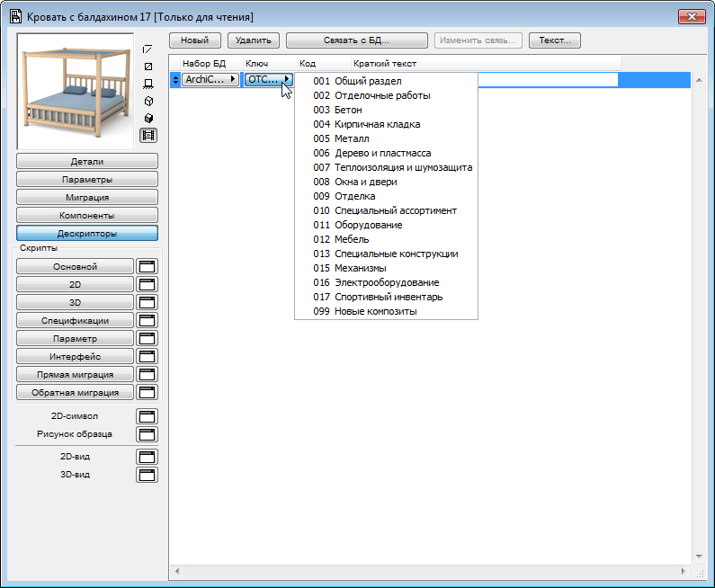Screen dimensions: 715x588
Task: Click the Текст... button
Action: point(555,40)
